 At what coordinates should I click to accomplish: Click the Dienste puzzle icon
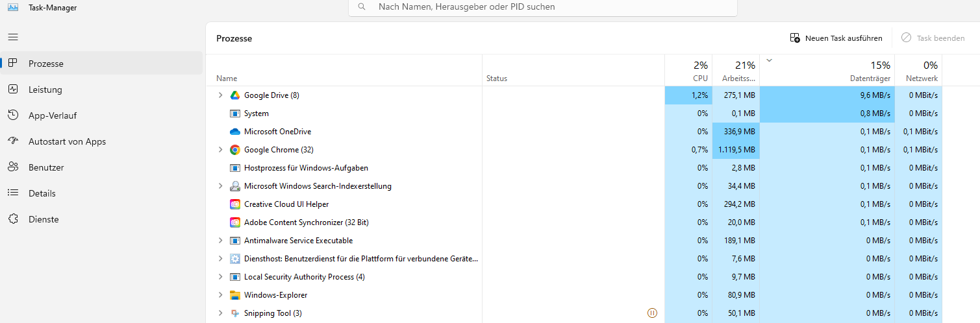[x=13, y=219]
